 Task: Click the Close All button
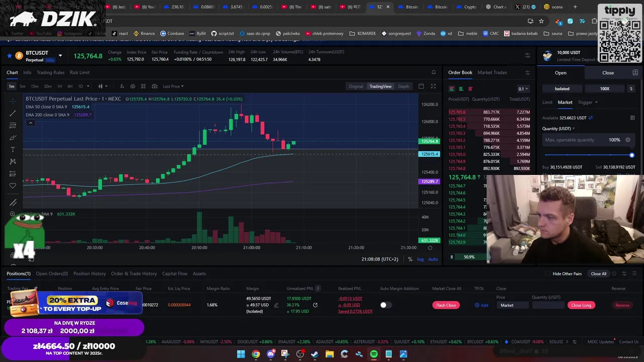tap(599, 274)
